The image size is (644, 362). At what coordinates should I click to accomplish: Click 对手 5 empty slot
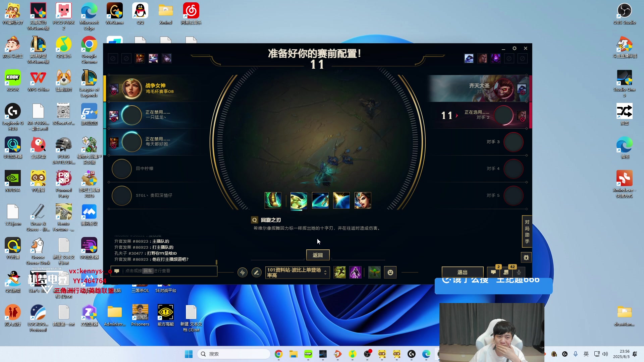point(513,195)
